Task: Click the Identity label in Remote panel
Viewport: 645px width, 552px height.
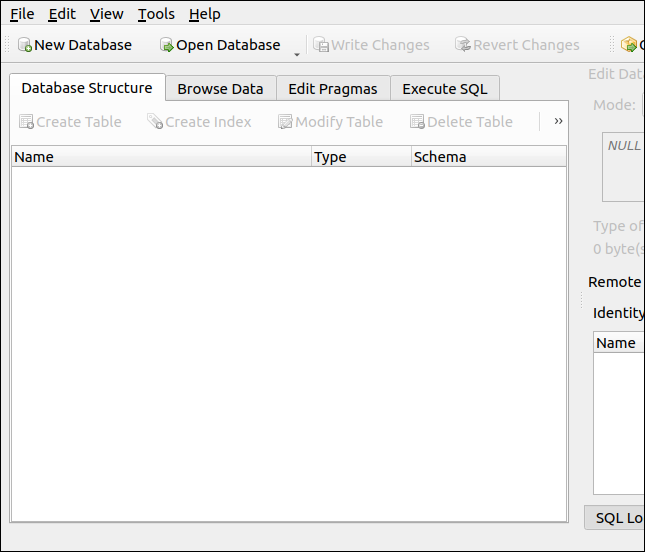Action: (x=618, y=313)
